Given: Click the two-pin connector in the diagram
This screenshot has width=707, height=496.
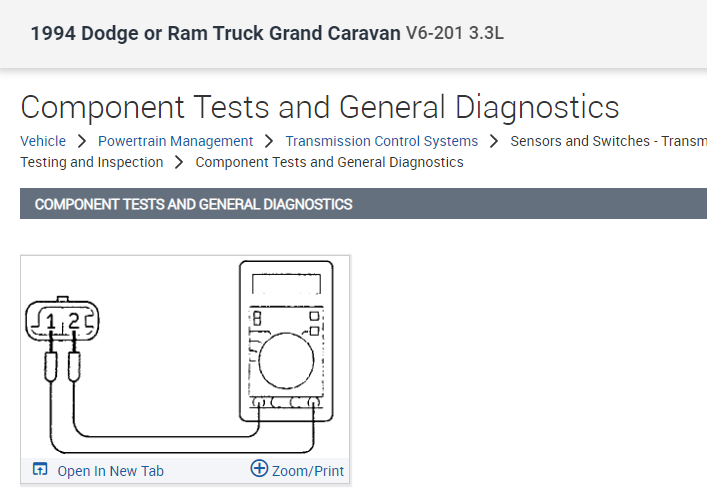Looking at the screenshot, I should 62,320.
